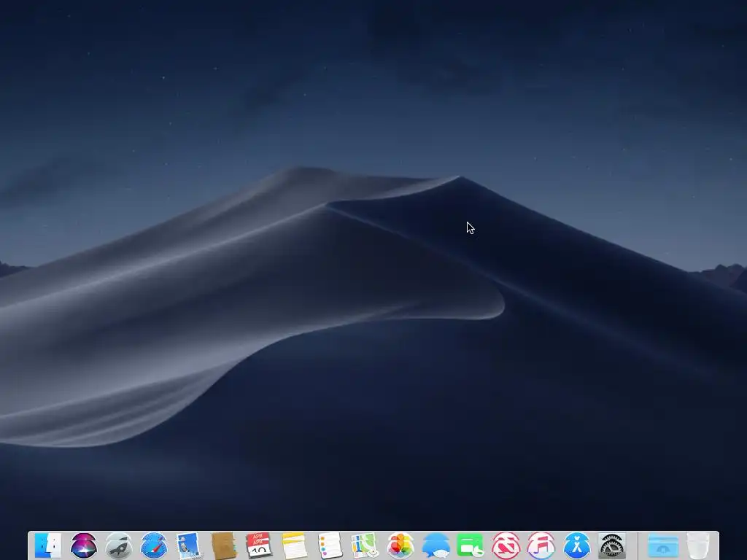Open FaceTime green icon
The height and width of the screenshot is (560, 747).
(471, 545)
